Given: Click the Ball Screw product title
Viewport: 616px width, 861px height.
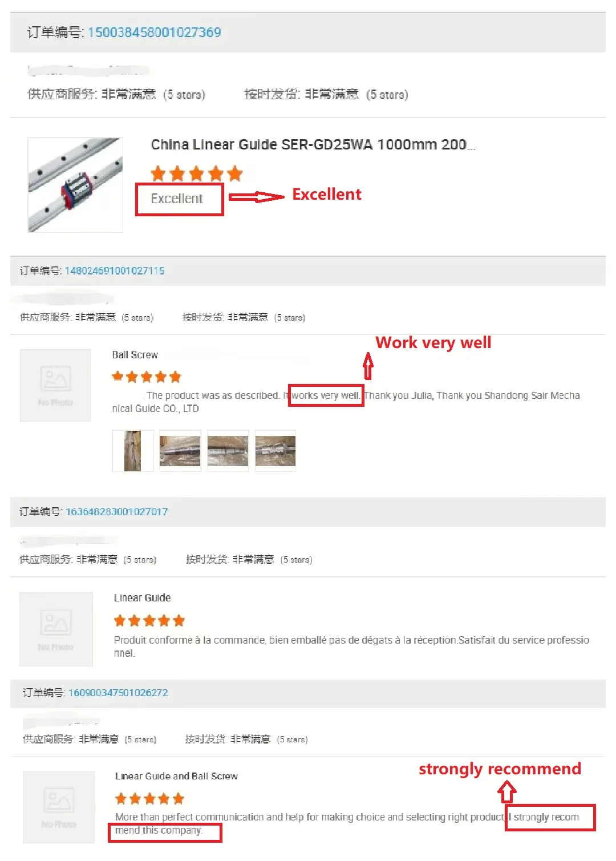Looking at the screenshot, I should pos(135,355).
